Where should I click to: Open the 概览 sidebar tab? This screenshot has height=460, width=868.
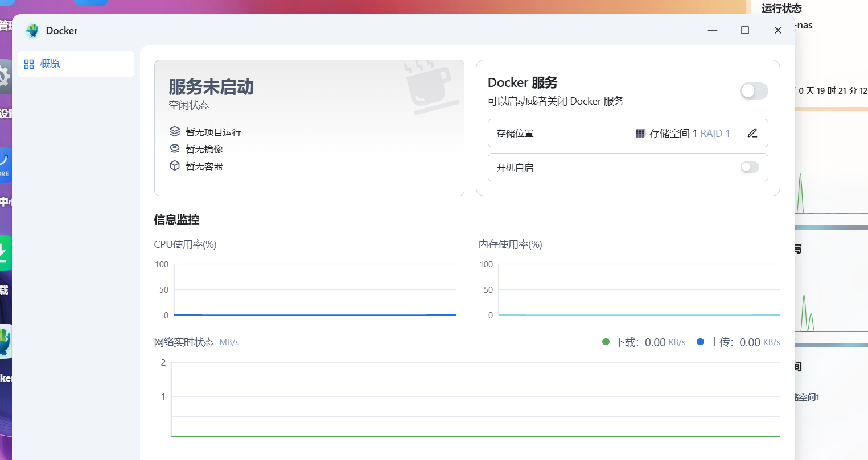click(76, 64)
